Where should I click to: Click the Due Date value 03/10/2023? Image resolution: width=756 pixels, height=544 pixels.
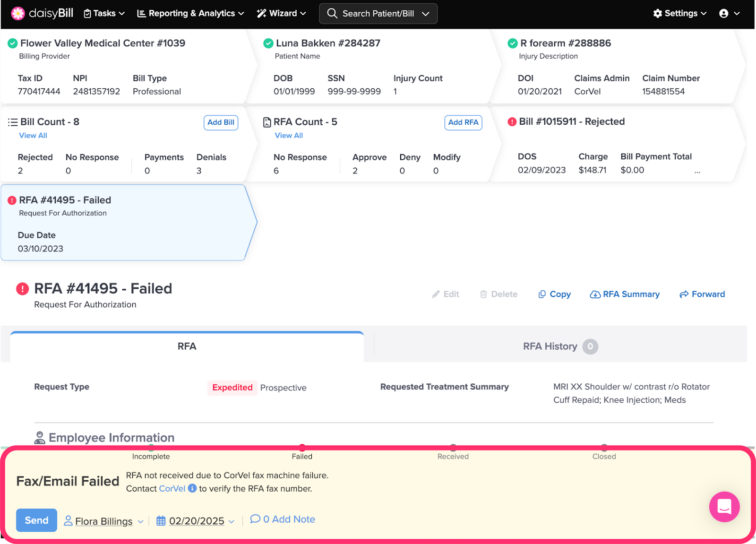[x=41, y=249]
